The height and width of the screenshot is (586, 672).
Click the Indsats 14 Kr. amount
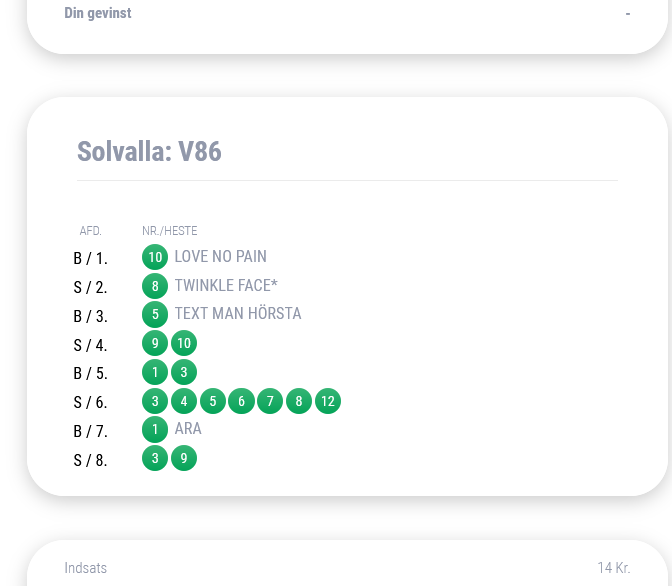click(x=614, y=568)
